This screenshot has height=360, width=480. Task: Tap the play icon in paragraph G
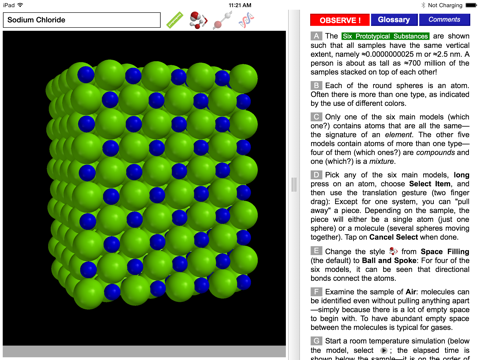(384, 350)
